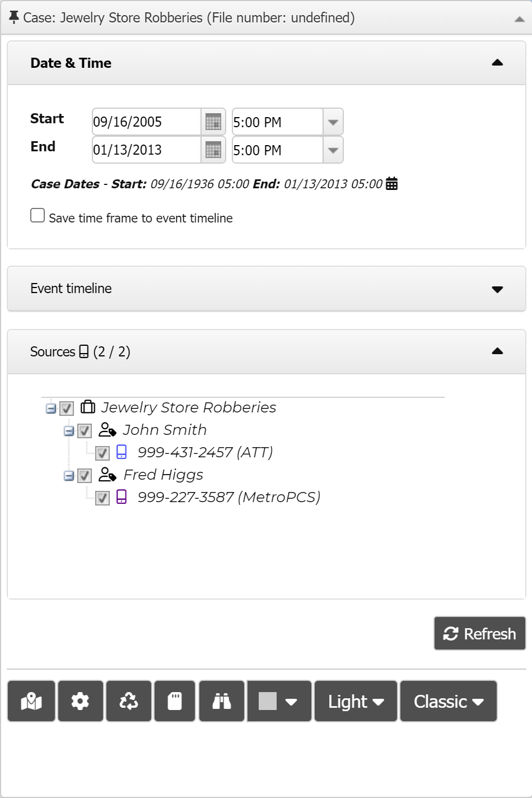Collapse Fred Higgs tree node
This screenshot has height=798, width=532.
69,476
